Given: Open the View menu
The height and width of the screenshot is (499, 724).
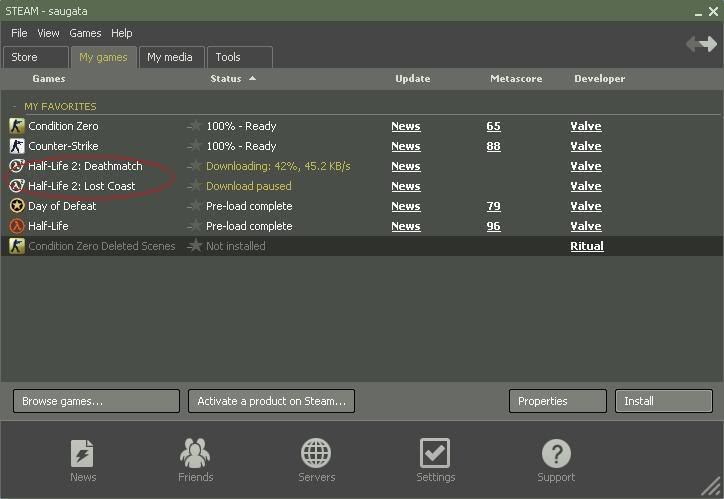Looking at the screenshot, I should click(x=48, y=33).
